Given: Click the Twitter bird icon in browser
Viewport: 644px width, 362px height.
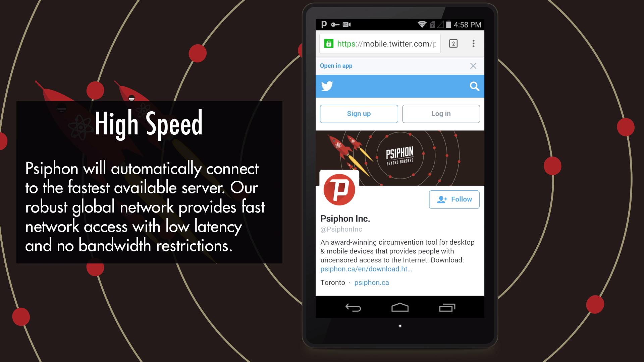Looking at the screenshot, I should [327, 86].
